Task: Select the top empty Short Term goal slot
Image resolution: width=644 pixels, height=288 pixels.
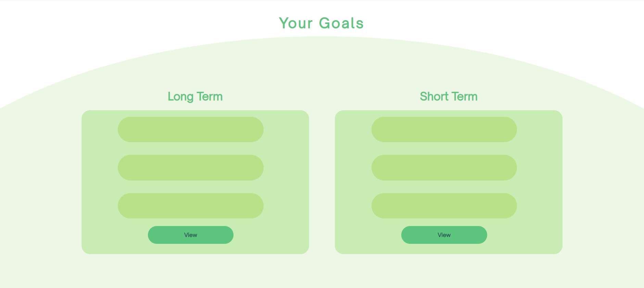Action: pyautogui.click(x=444, y=129)
